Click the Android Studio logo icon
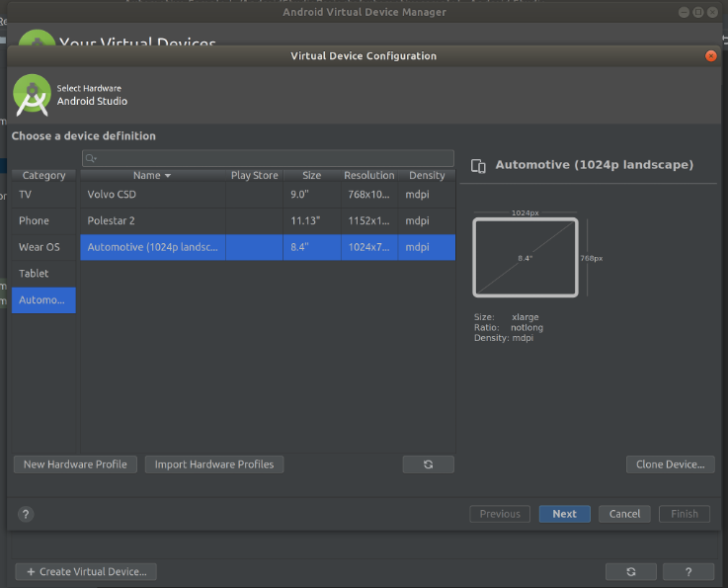 click(32, 95)
